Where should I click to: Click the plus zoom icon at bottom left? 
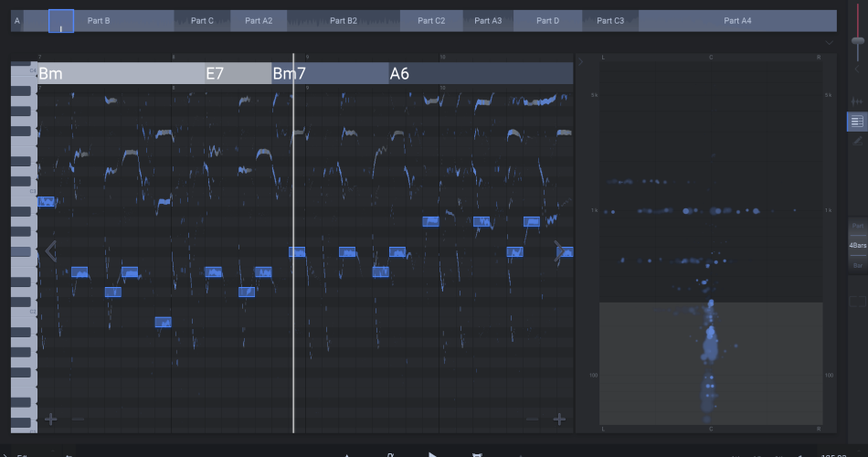(x=50, y=420)
